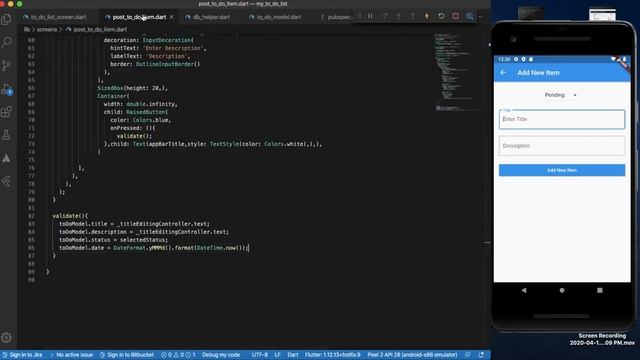Open the Run and Debug view
This screenshot has width=640, height=360.
(7, 89)
